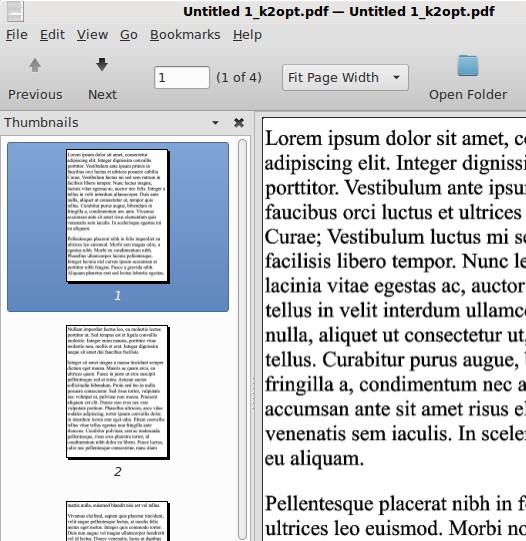Click the Next page down-arrow icon

(x=102, y=65)
